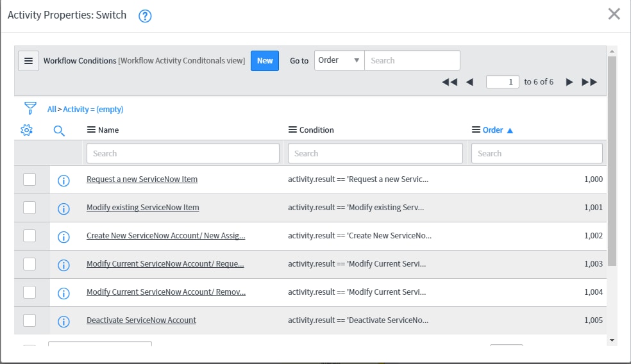Screen dimensions: 631x364
Task: Click order value 1,000
Action: click(593, 179)
